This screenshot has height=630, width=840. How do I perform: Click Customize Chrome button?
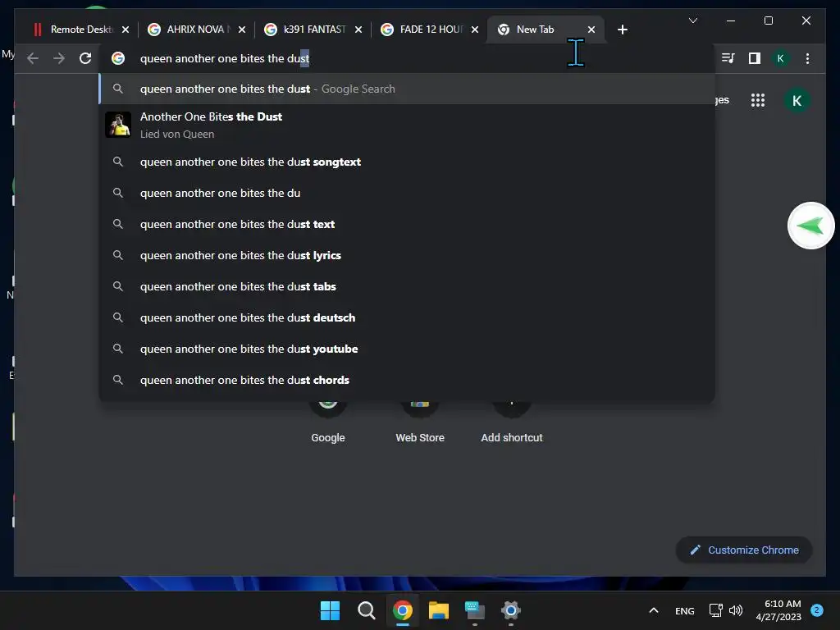point(744,550)
